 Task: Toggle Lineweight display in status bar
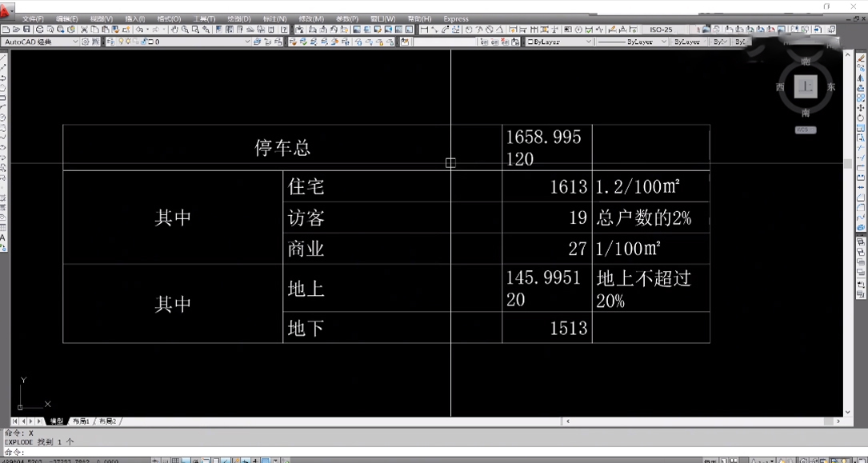[x=254, y=460]
